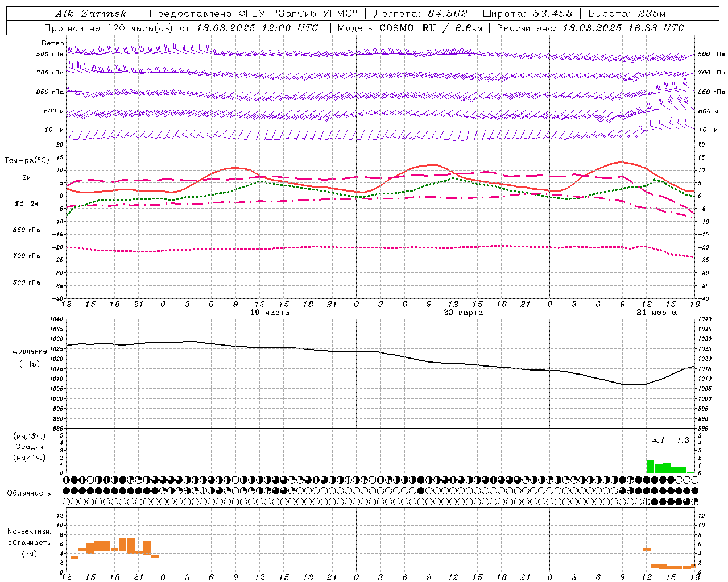Viewport: 728px width, 582px height.
Task: Select the 500 гПа temperature legend entry
Action: pos(27,282)
